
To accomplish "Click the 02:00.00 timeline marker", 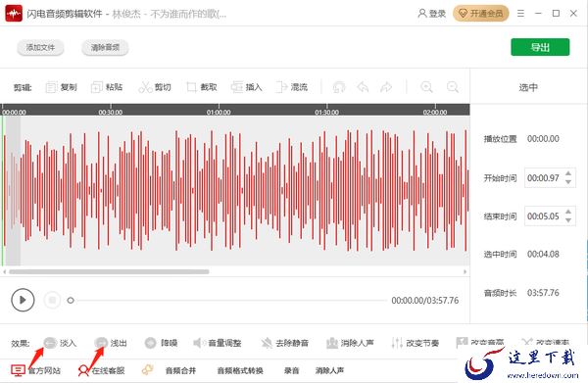I will pyautogui.click(x=435, y=112).
